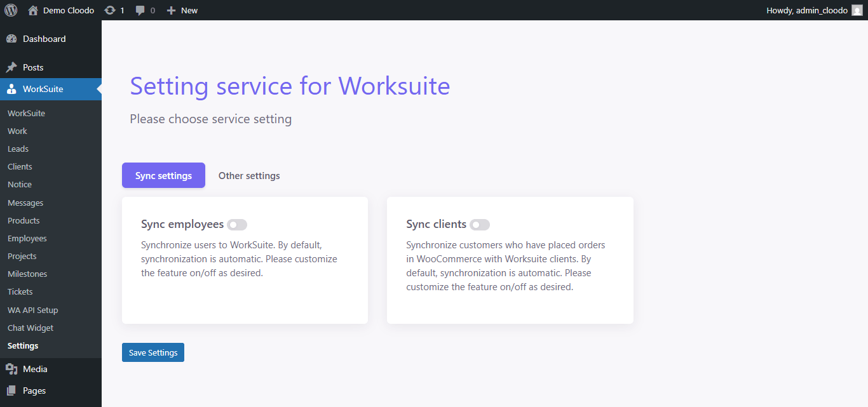Click the Posts pushpin icon
This screenshot has width=868, height=407.
[x=11, y=67]
